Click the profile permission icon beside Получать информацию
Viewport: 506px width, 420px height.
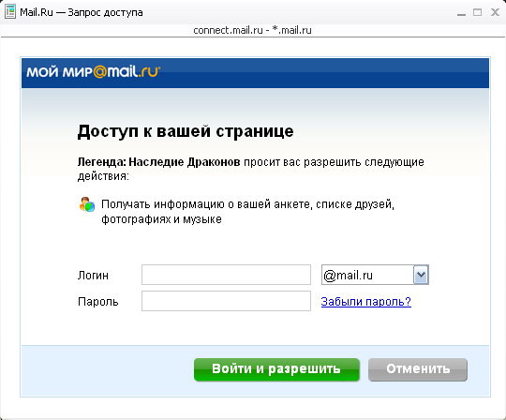tap(87, 204)
